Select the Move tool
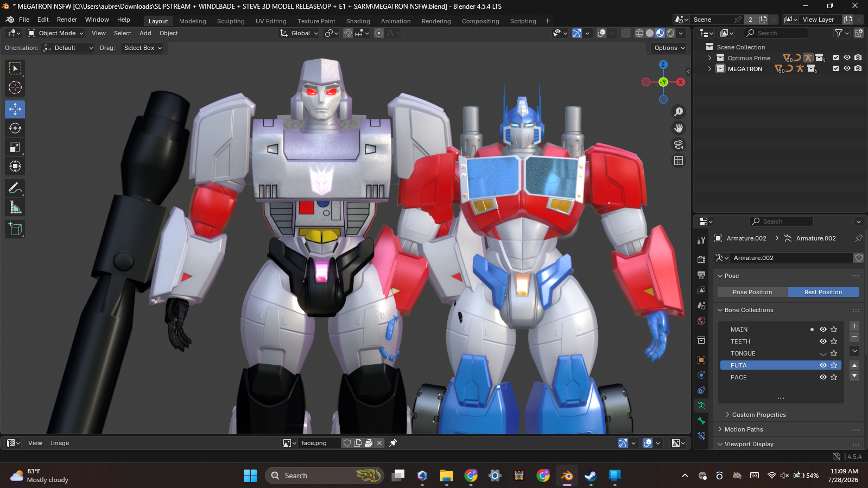This screenshot has height=488, width=868. click(15, 109)
